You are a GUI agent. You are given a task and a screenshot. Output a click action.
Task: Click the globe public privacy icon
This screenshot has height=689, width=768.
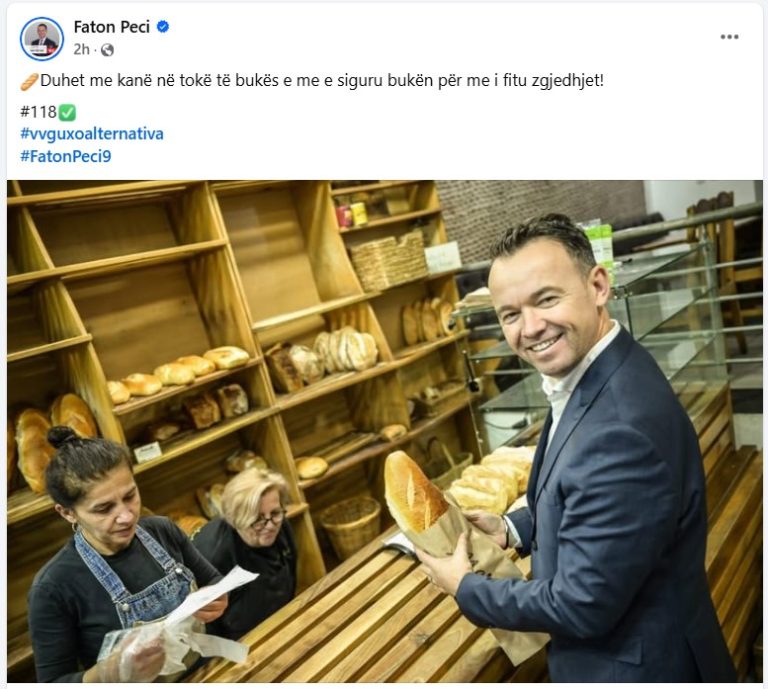[x=107, y=50]
